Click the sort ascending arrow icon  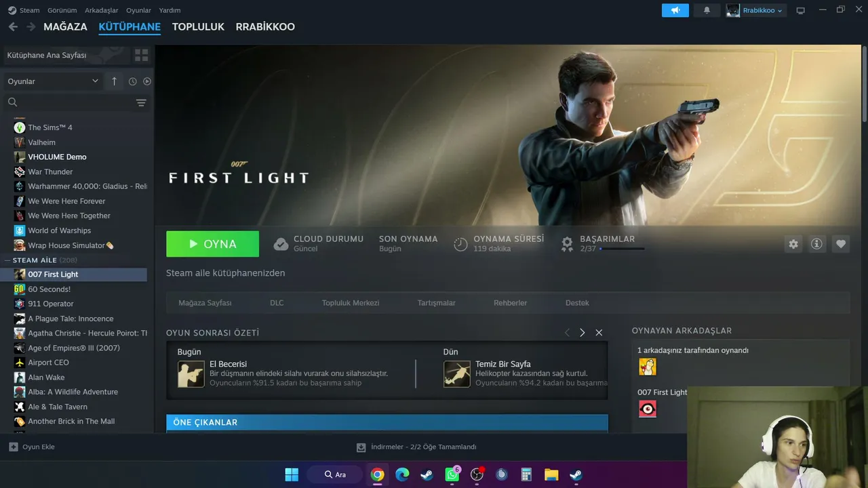tap(114, 81)
